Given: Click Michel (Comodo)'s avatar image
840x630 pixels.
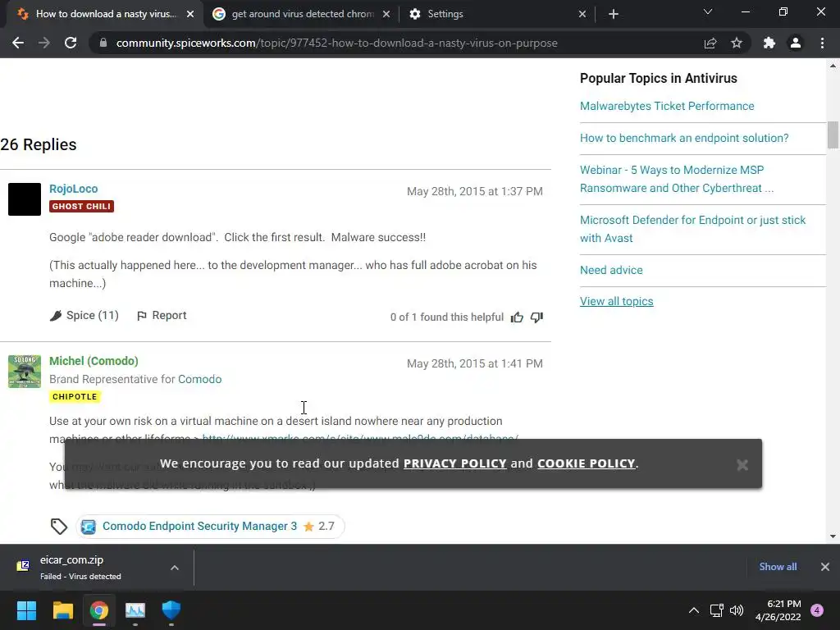Looking at the screenshot, I should 25,372.
